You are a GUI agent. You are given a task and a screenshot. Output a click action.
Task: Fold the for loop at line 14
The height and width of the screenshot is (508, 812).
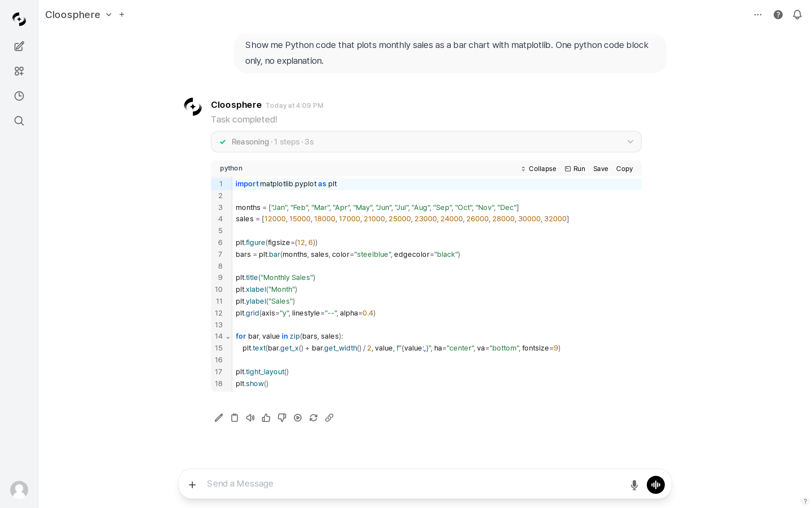point(228,337)
